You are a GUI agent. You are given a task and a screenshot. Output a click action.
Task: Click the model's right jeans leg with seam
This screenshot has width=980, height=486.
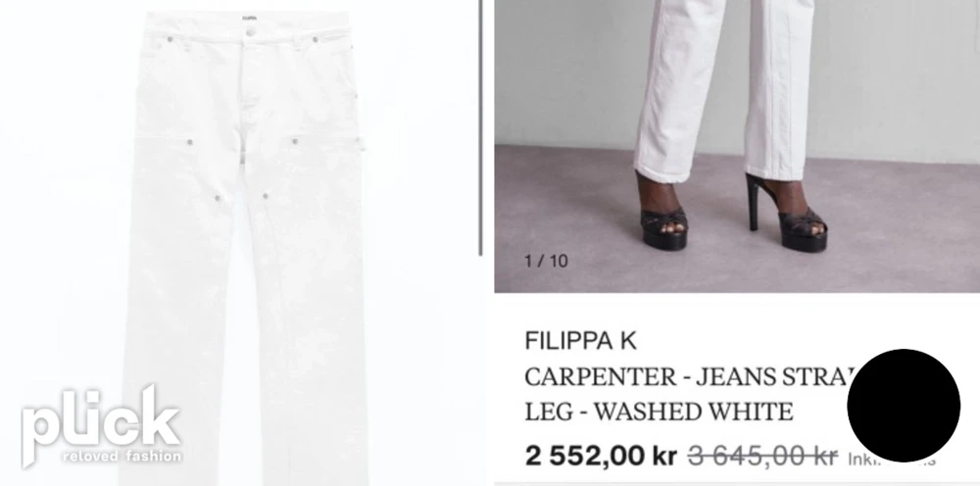778,89
